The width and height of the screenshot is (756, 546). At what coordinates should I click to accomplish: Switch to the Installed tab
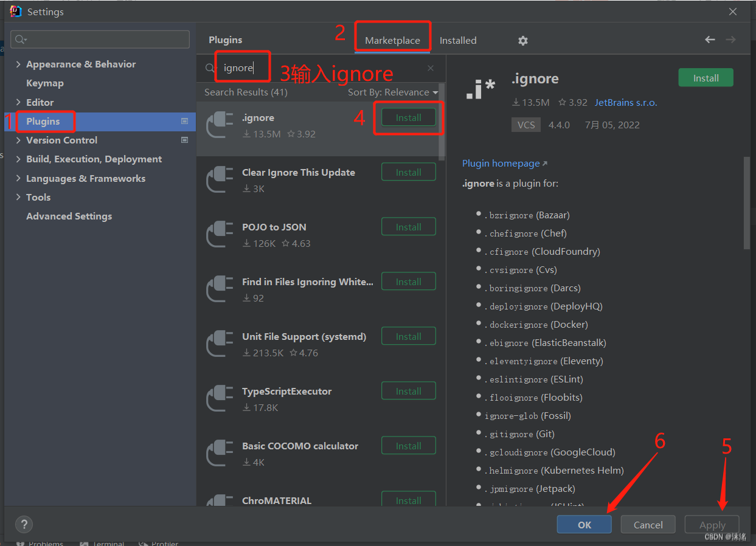[x=458, y=40]
